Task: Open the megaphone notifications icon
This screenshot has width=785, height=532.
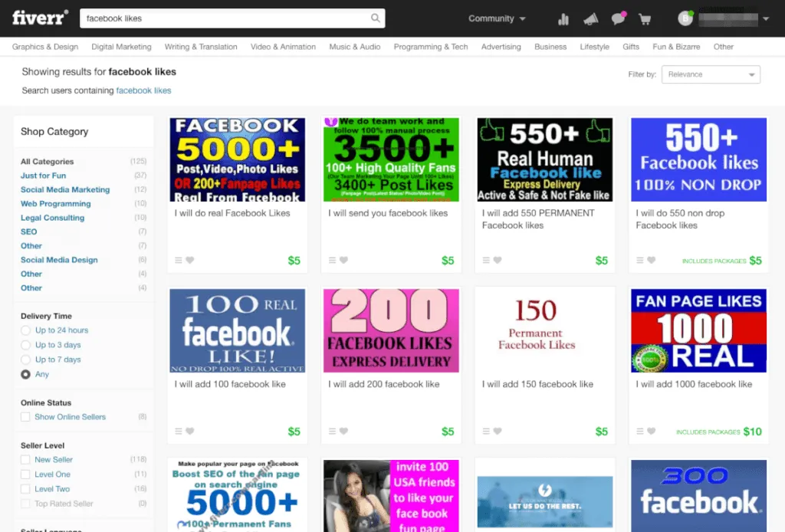Action: [590, 19]
